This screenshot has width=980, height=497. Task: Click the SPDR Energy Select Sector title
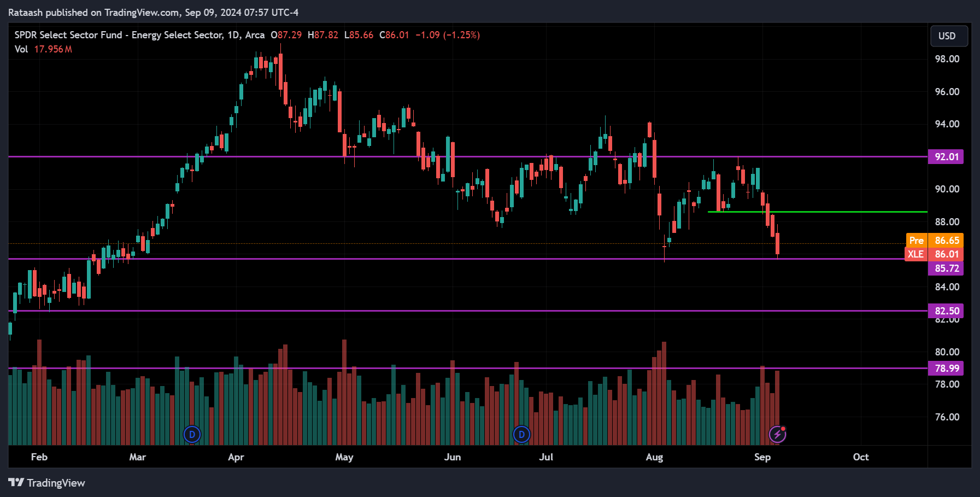click(x=139, y=35)
